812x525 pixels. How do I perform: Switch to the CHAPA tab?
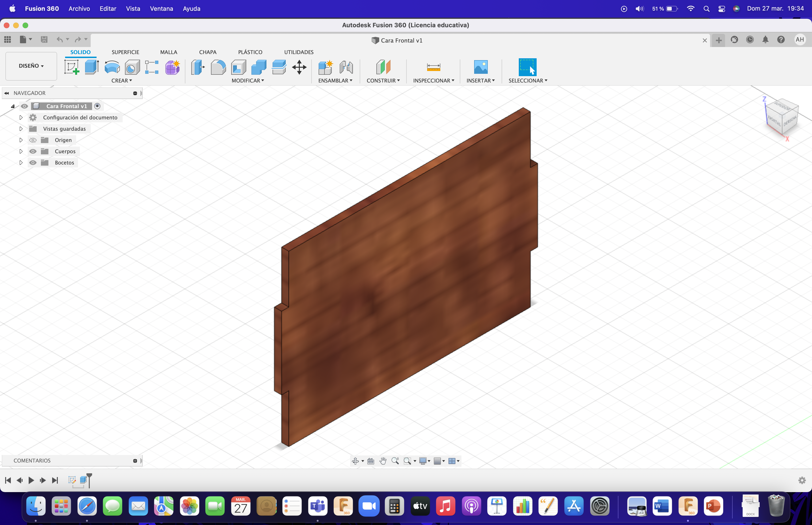pyautogui.click(x=208, y=52)
